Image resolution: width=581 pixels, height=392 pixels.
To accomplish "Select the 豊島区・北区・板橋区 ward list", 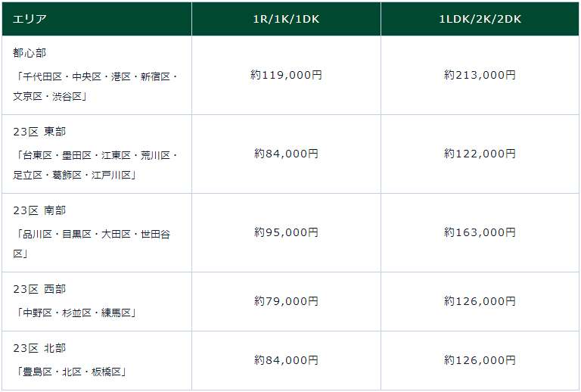I will pyautogui.click(x=74, y=372).
